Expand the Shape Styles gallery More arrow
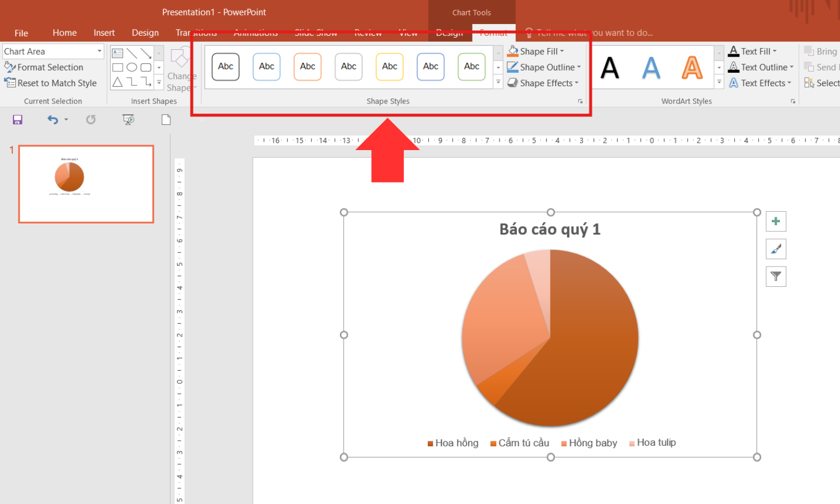The image size is (840, 504). [497, 82]
